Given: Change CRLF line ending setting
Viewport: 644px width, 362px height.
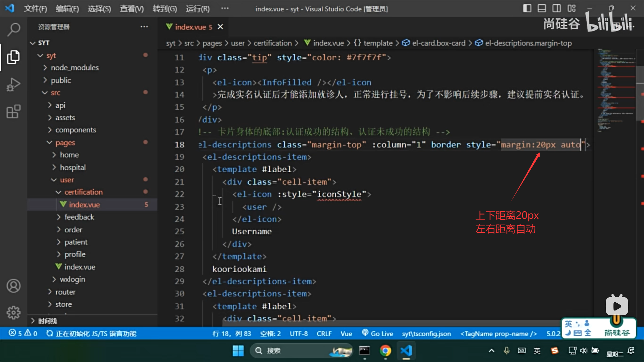Looking at the screenshot, I should click(x=324, y=334).
